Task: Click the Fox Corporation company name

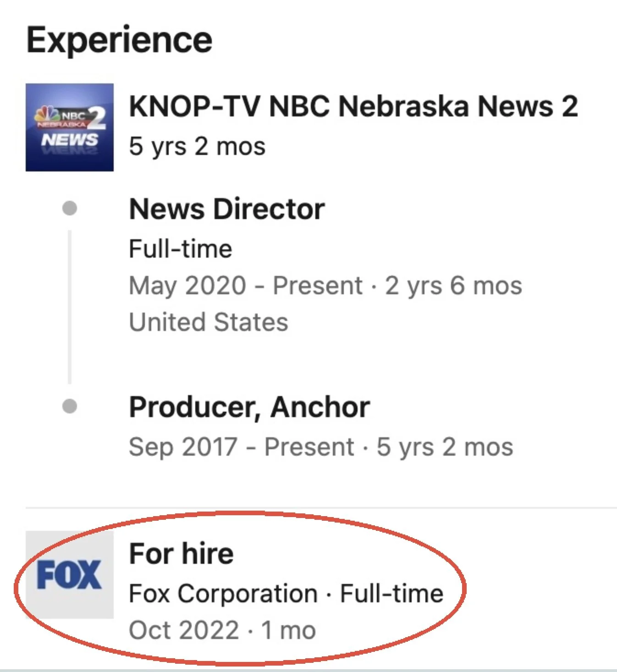Action: (x=223, y=594)
